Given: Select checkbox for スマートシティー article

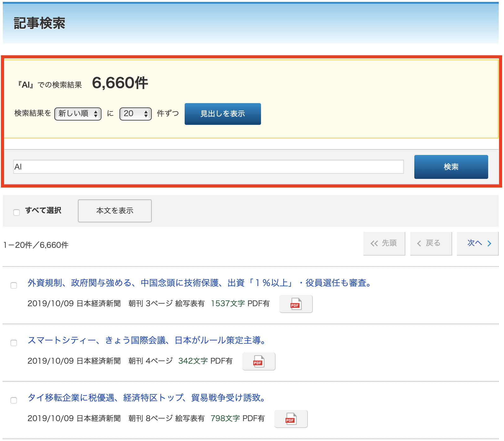Looking at the screenshot, I should pyautogui.click(x=14, y=343).
